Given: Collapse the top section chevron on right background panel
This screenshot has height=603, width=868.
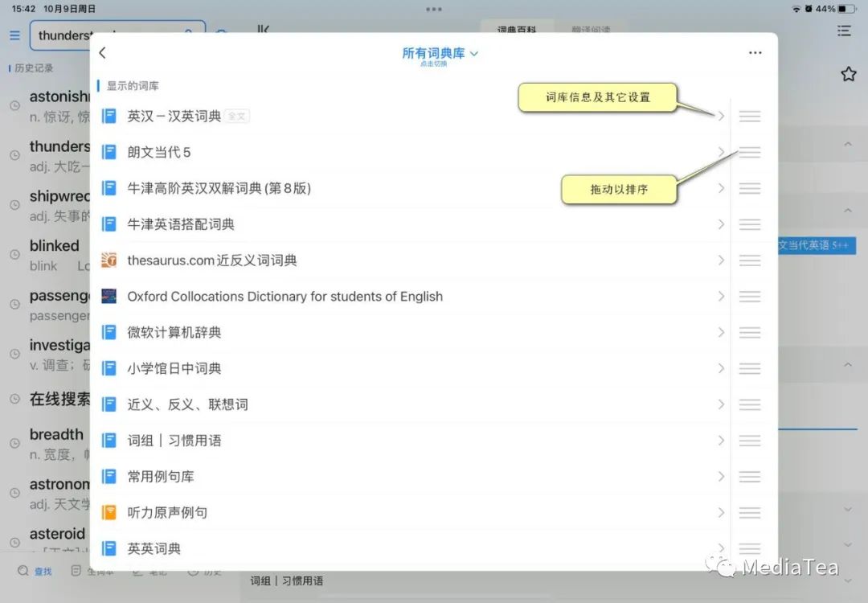Looking at the screenshot, I should (848, 144).
